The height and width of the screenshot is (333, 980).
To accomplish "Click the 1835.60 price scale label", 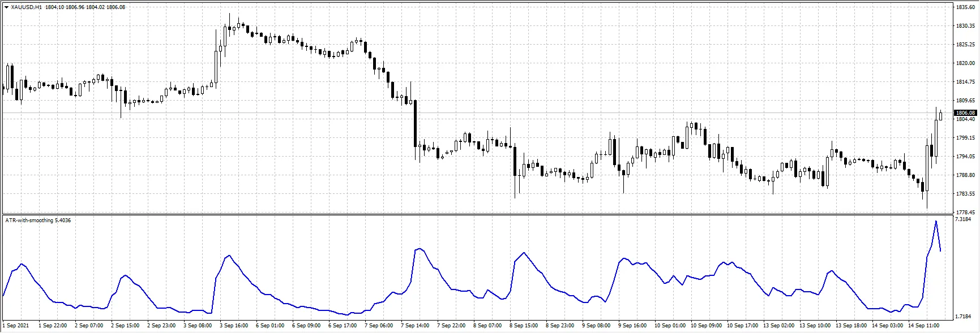I will pyautogui.click(x=965, y=7).
